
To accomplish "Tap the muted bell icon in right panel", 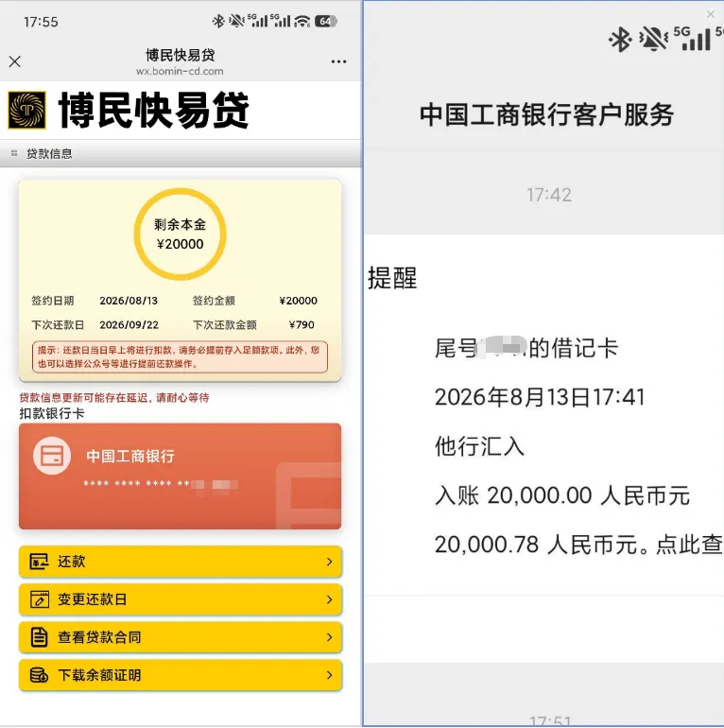I will pyautogui.click(x=653, y=38).
